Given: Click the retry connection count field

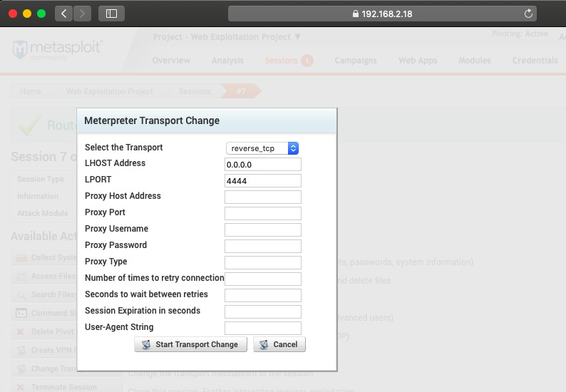Looking at the screenshot, I should (x=263, y=279).
